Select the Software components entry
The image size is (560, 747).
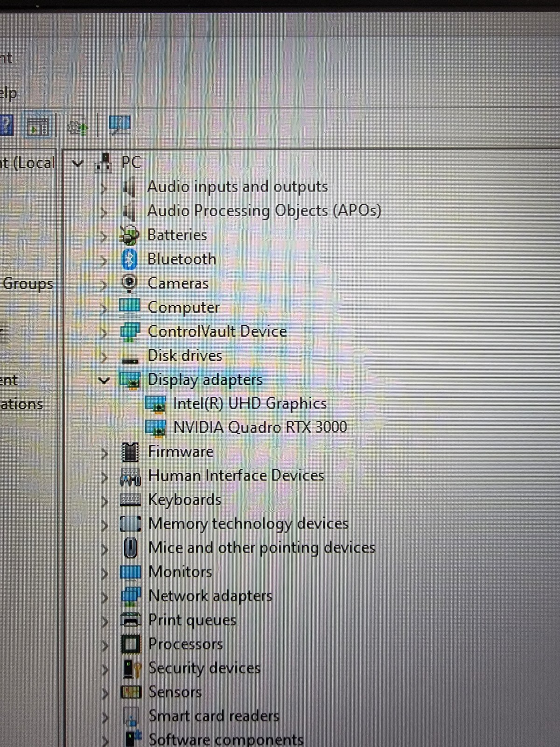pyautogui.click(x=226, y=740)
